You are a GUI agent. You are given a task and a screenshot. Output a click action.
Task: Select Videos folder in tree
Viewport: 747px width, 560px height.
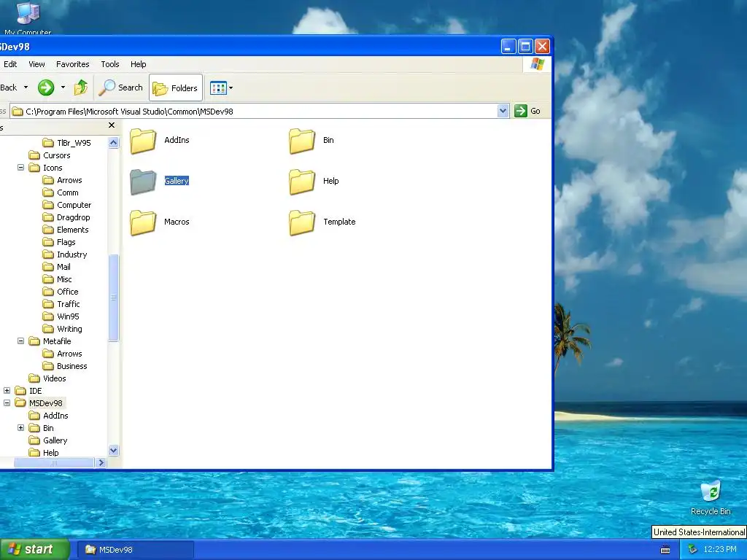point(47,378)
